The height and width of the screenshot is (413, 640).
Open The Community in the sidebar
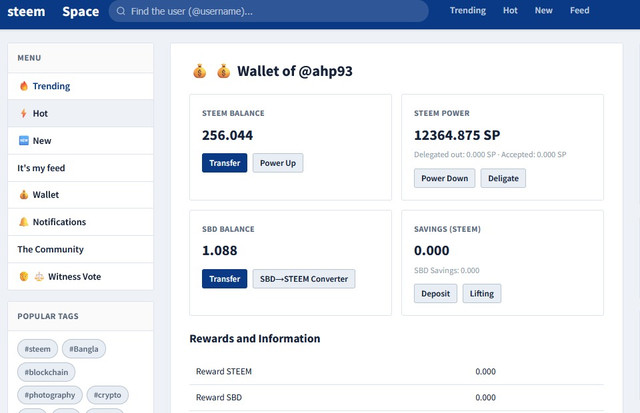pos(80,249)
